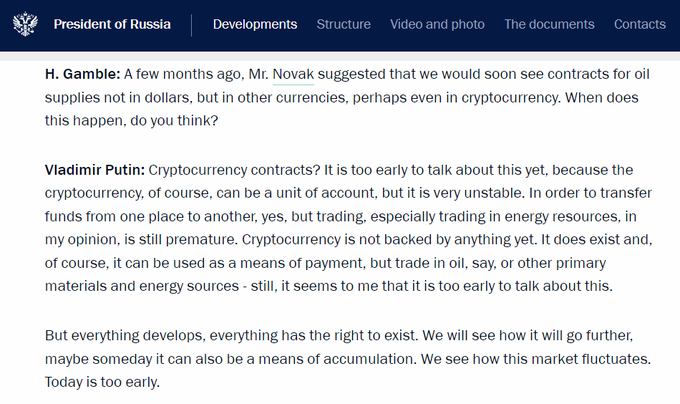This screenshot has width=680, height=404.
Task: Open the President of Russia home link
Action: tap(112, 24)
